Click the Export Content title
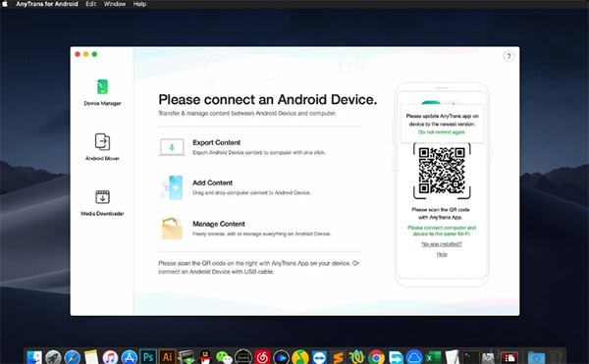 216,142
